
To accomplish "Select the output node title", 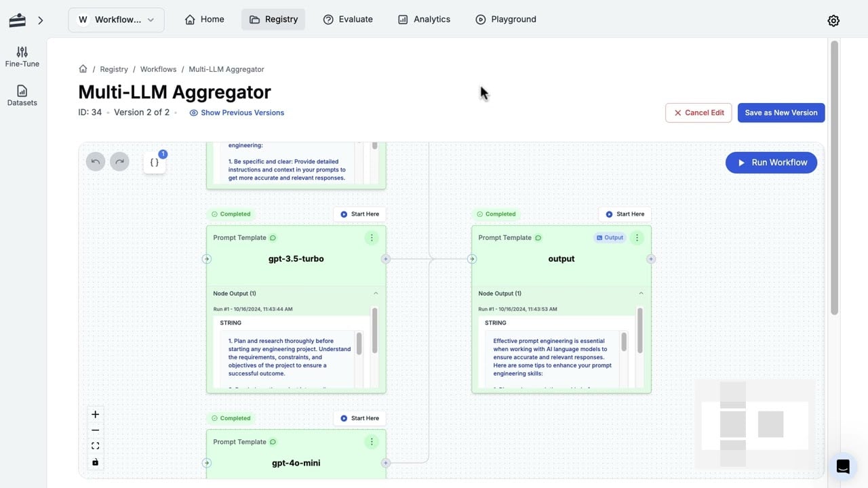I will (561, 259).
